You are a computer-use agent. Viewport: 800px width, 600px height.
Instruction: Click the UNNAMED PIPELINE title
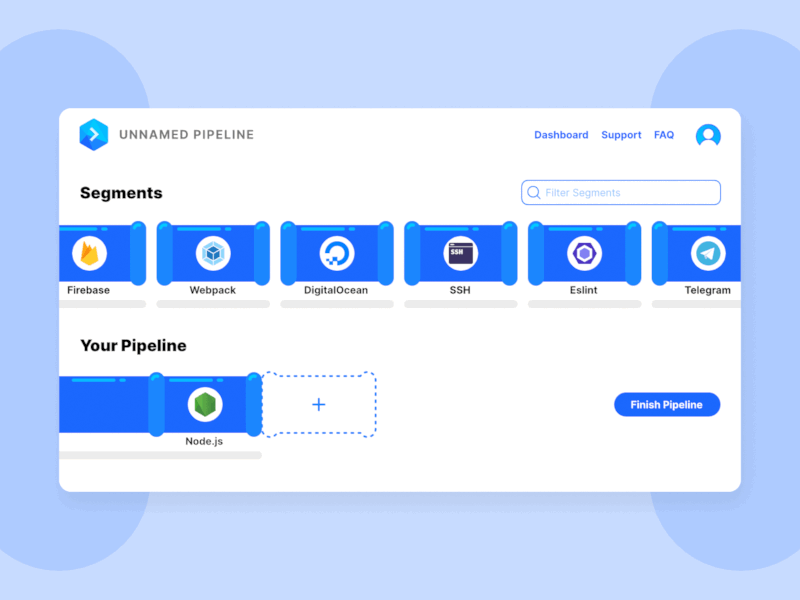coord(186,135)
